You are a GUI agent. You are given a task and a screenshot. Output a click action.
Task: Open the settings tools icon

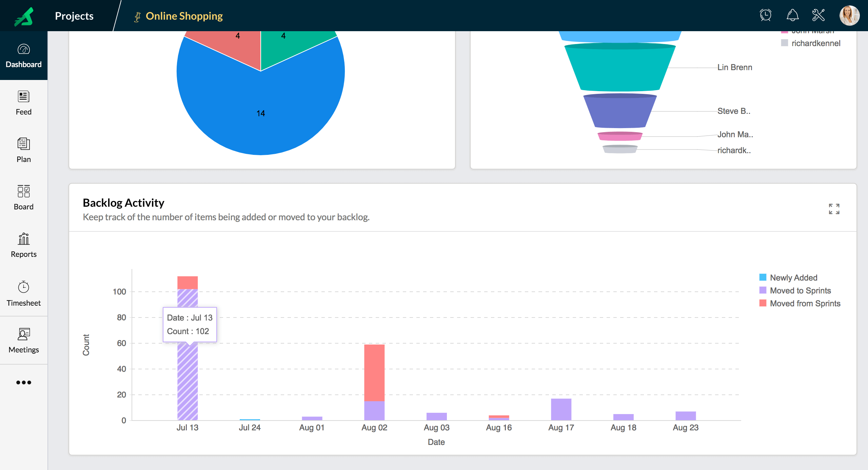tap(818, 15)
